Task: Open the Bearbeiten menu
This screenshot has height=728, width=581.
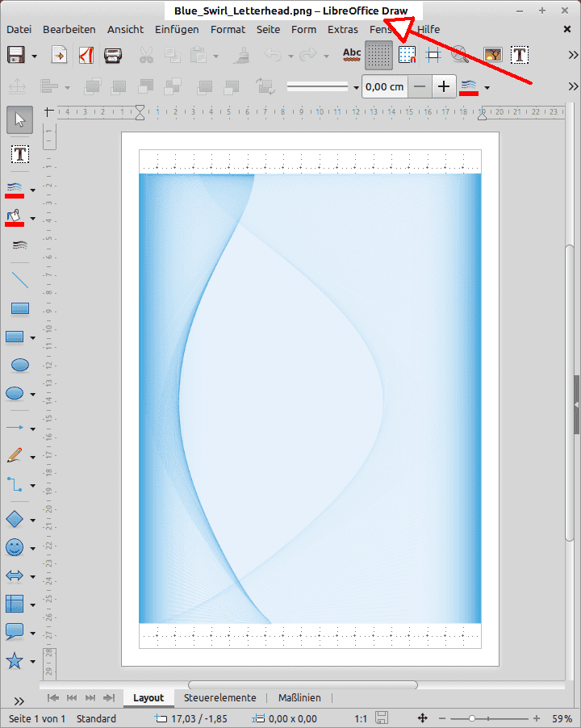Action: (x=69, y=29)
